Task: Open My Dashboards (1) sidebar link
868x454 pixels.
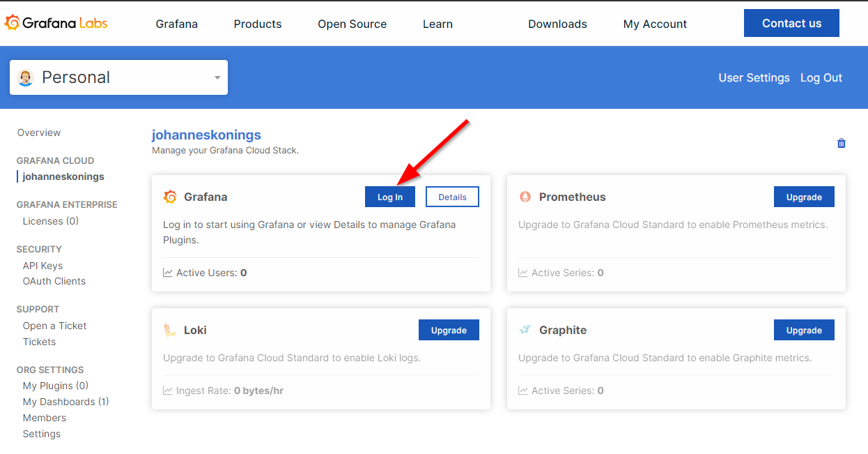Action: click(x=65, y=402)
